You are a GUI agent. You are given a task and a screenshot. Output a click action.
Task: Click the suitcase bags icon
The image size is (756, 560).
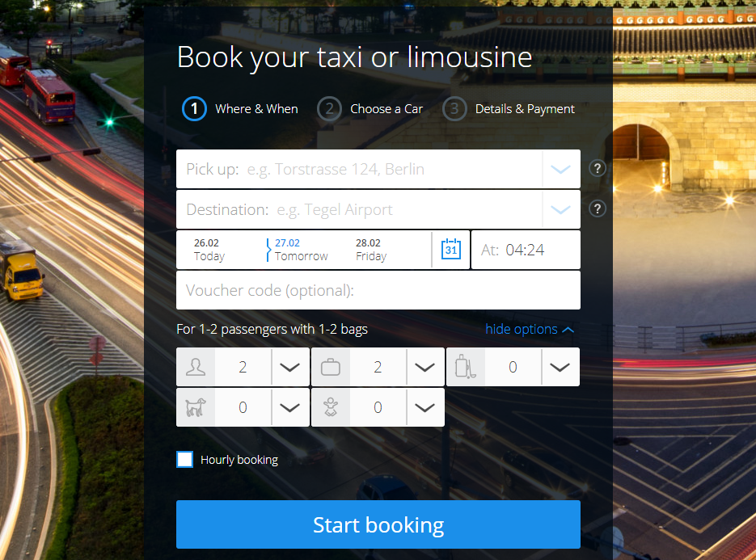[331, 367]
